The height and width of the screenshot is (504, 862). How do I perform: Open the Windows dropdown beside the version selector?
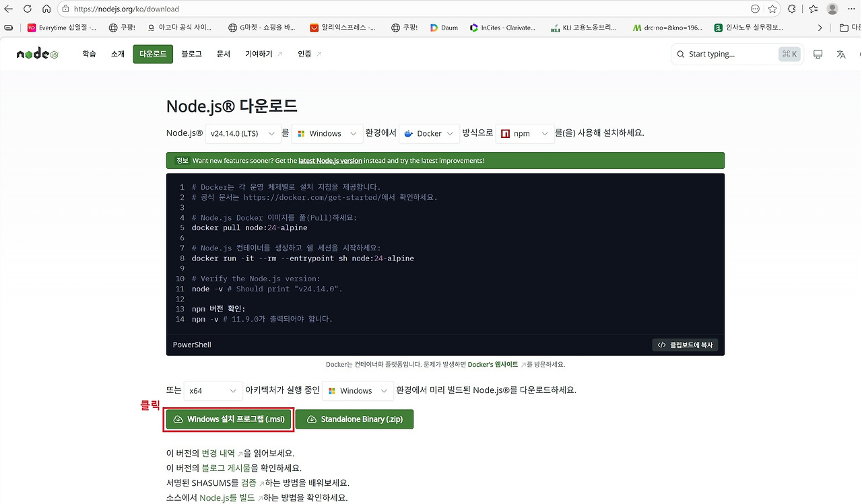point(327,133)
